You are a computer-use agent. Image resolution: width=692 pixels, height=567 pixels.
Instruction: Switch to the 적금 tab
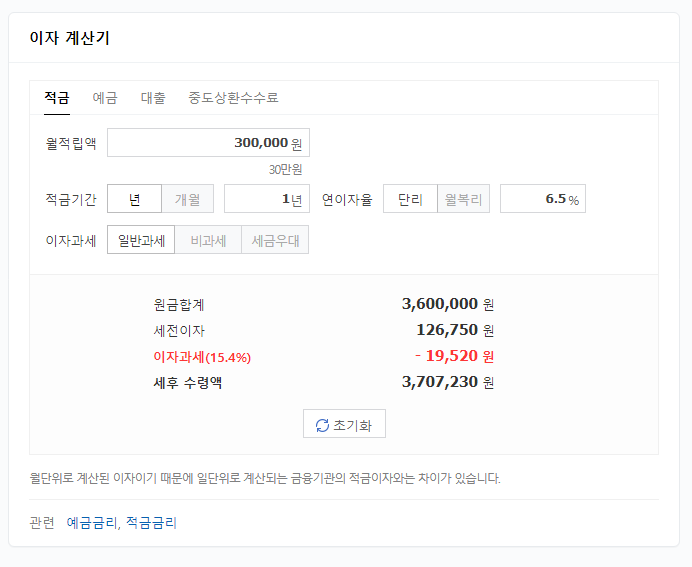(57, 98)
